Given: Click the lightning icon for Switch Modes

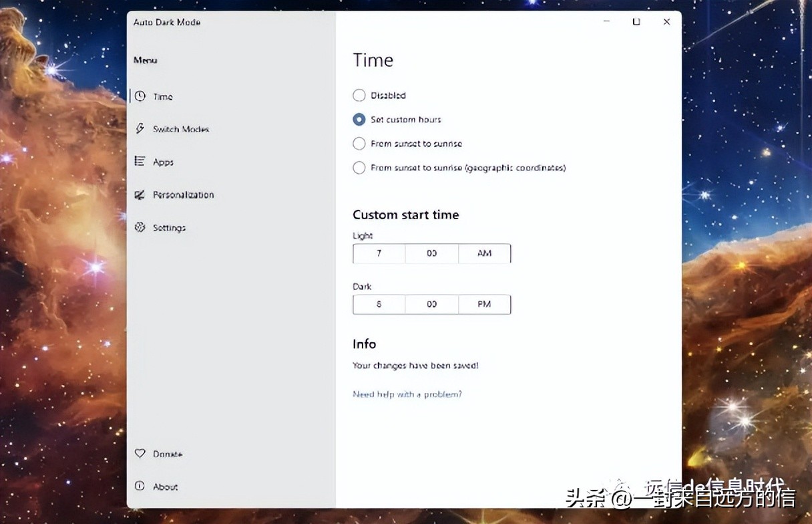Looking at the screenshot, I should pos(141,129).
